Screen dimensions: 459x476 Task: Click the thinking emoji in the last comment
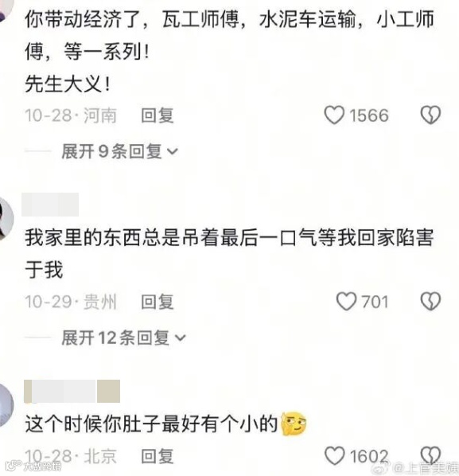(294, 423)
